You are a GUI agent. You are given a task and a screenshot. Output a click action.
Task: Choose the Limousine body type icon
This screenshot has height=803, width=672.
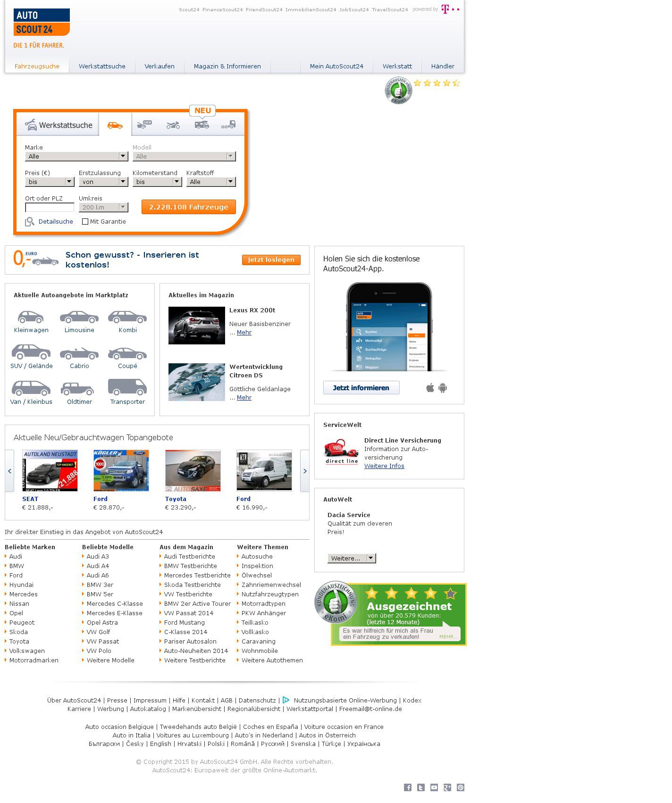[79, 317]
